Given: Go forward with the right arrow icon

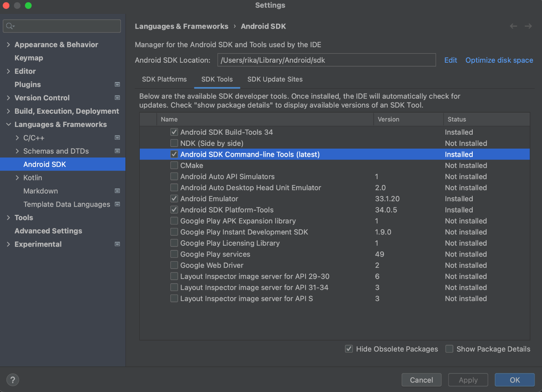Looking at the screenshot, I should pyautogui.click(x=528, y=26).
